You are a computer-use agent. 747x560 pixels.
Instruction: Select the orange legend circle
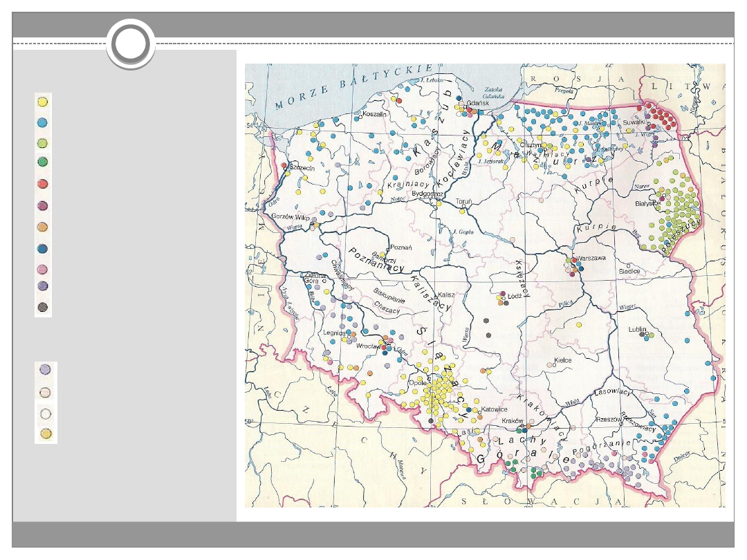[43, 226]
